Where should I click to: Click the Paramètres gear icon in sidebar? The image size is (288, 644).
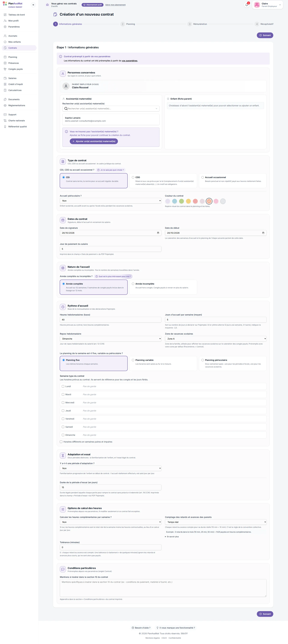(5, 27)
